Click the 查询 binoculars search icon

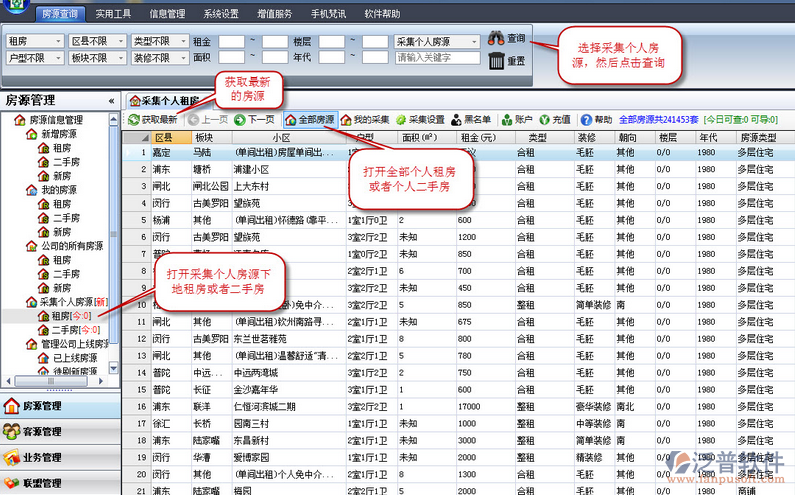coord(496,40)
